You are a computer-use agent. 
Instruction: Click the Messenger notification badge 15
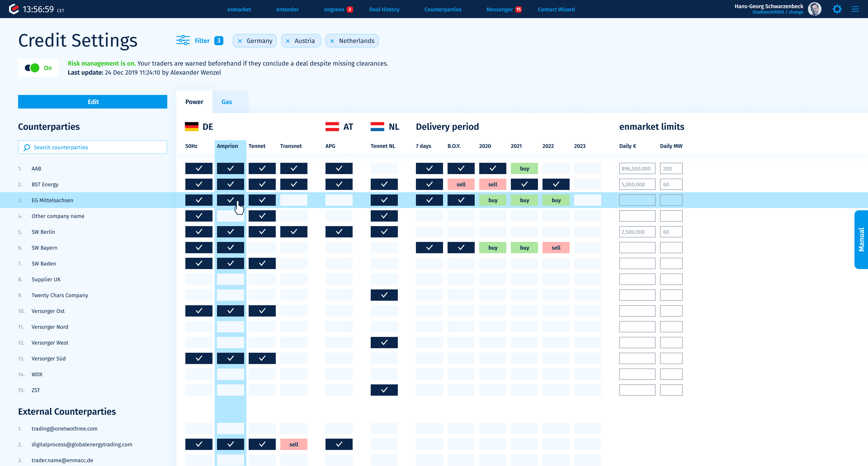click(x=519, y=9)
